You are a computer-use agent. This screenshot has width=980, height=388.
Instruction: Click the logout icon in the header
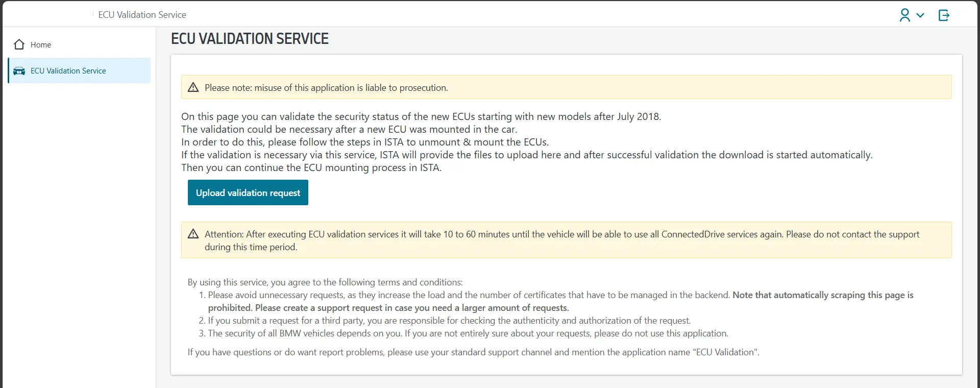pos(944,15)
